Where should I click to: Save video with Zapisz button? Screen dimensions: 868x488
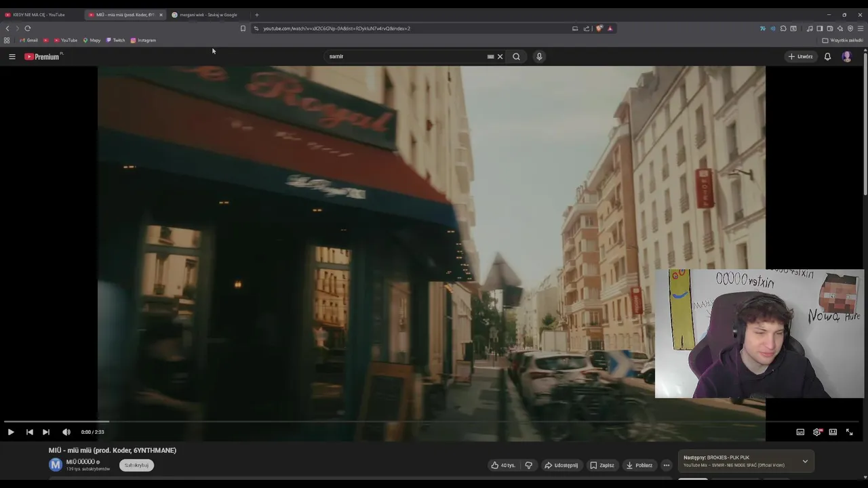[x=602, y=465]
